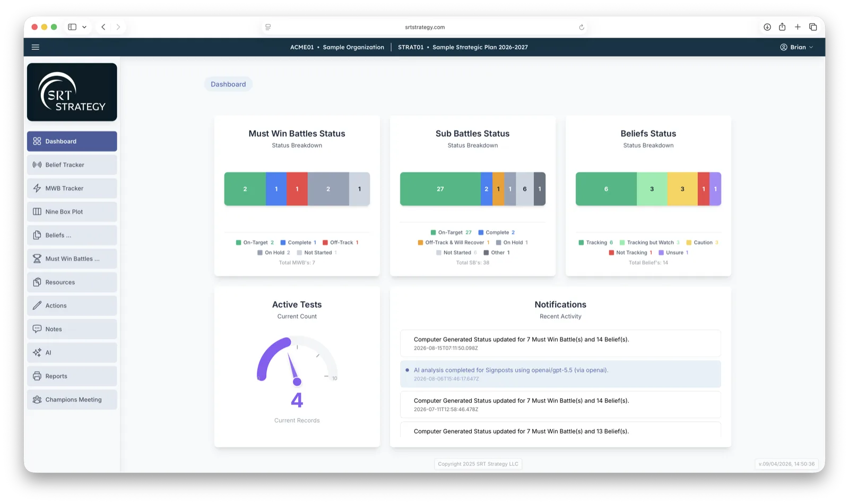Toggle the Tracking but Watch legend item
Screen dimensions: 849x504
(649, 242)
